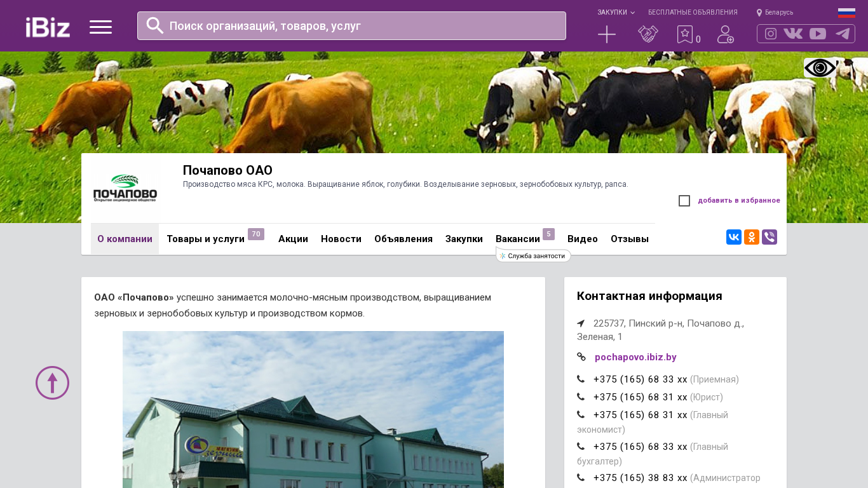
Task: Open iBiz YouTube channel
Action: pos(818,34)
